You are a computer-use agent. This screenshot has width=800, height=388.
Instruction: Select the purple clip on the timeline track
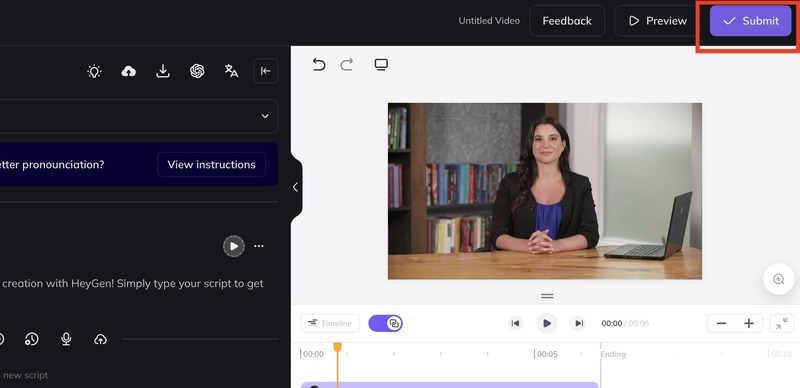tap(449, 385)
